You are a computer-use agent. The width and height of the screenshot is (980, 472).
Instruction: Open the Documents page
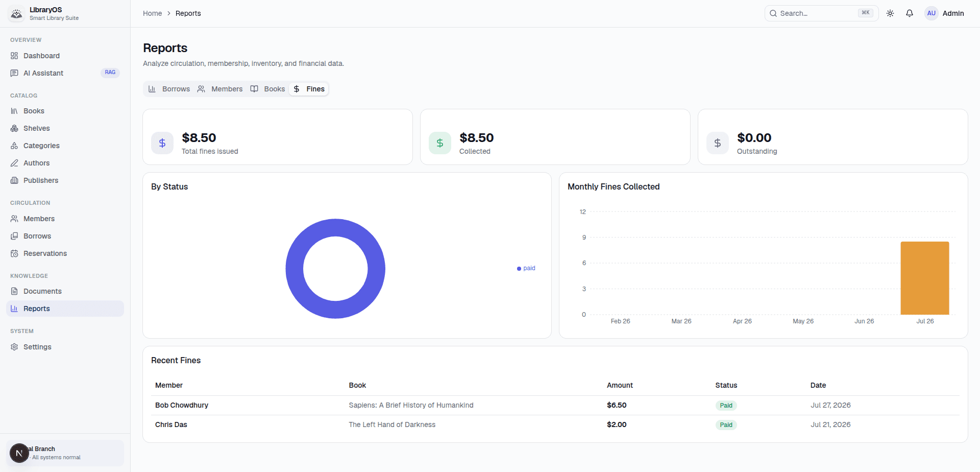[65, 291]
